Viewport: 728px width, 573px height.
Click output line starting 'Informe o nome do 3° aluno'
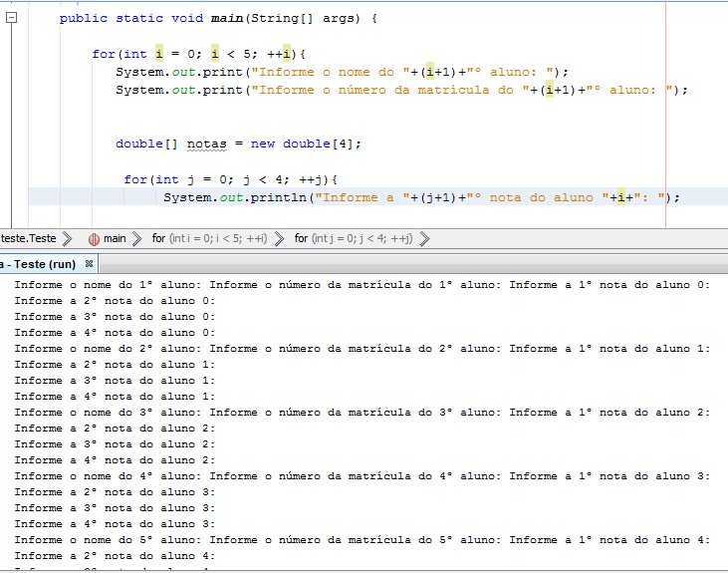363,413
